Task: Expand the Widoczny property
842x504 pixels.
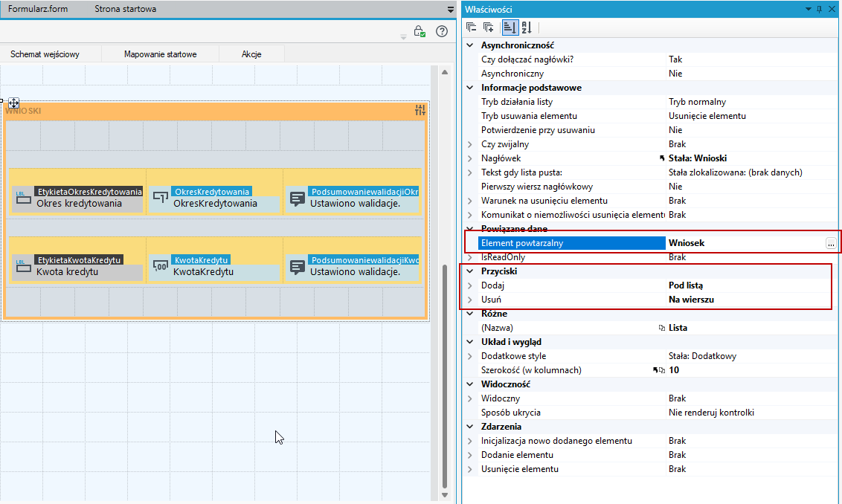Action: [x=470, y=398]
